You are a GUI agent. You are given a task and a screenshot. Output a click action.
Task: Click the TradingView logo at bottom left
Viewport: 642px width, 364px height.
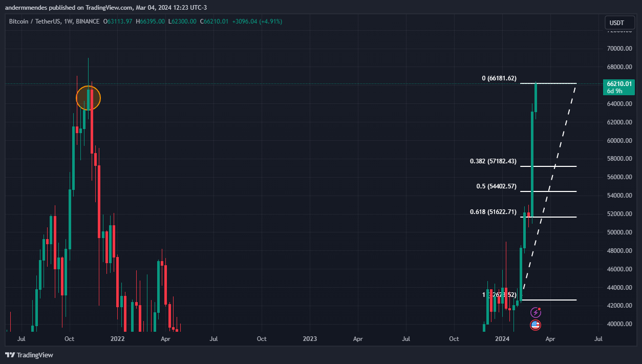tap(29, 355)
